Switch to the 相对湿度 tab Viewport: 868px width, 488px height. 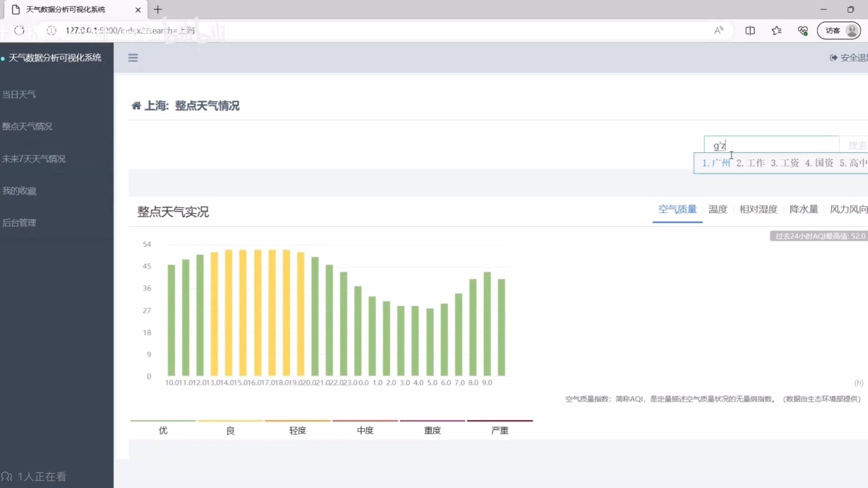758,209
